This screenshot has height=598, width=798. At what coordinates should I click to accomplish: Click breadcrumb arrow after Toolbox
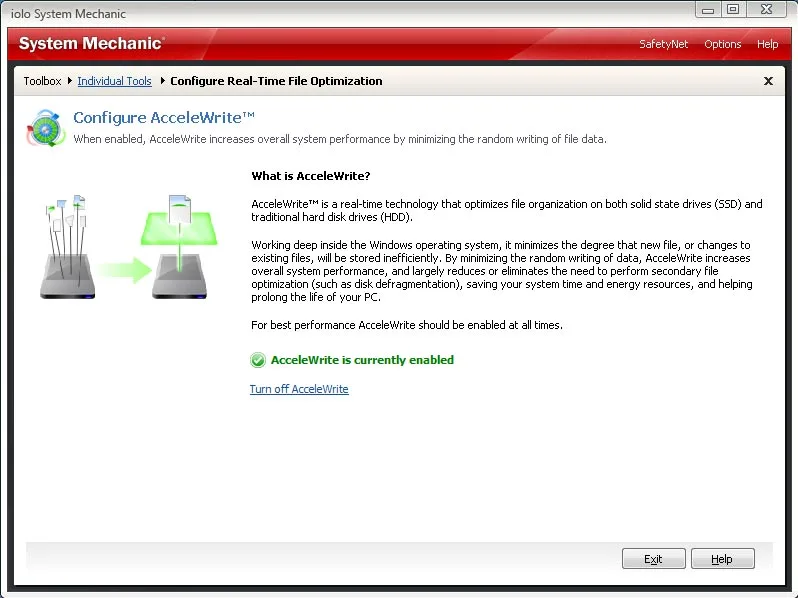(70, 80)
